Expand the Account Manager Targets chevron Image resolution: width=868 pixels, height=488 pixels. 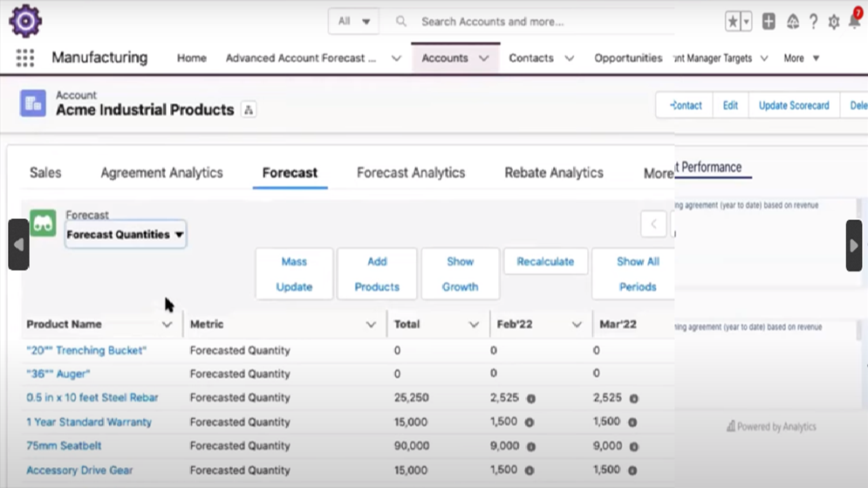tap(764, 58)
